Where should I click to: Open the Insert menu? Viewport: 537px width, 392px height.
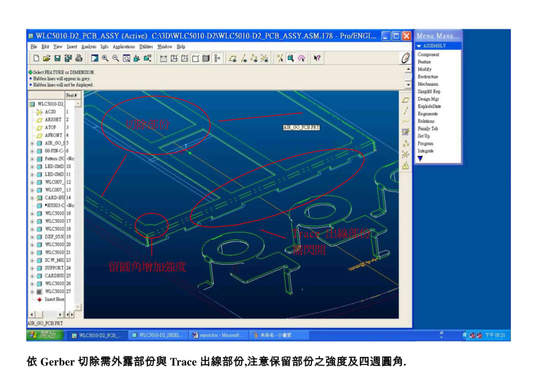pyautogui.click(x=72, y=47)
